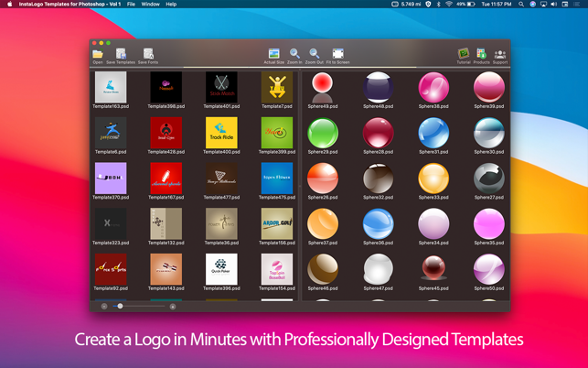This screenshot has width=588, height=368.
Task: Select the Template92.psd thumbnail
Action: coord(111,269)
